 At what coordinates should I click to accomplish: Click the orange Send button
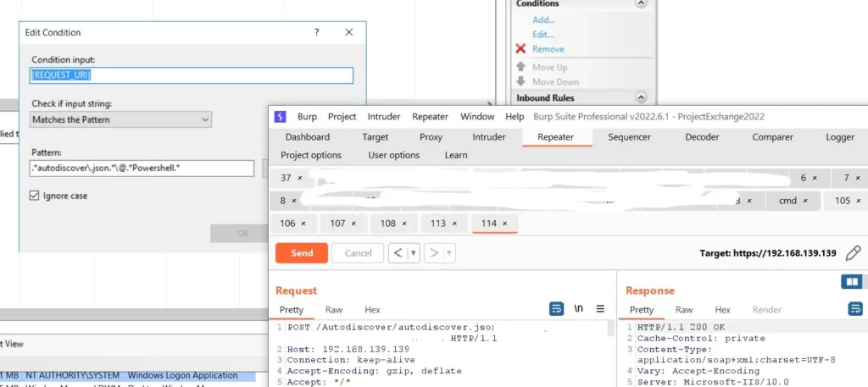pos(302,253)
